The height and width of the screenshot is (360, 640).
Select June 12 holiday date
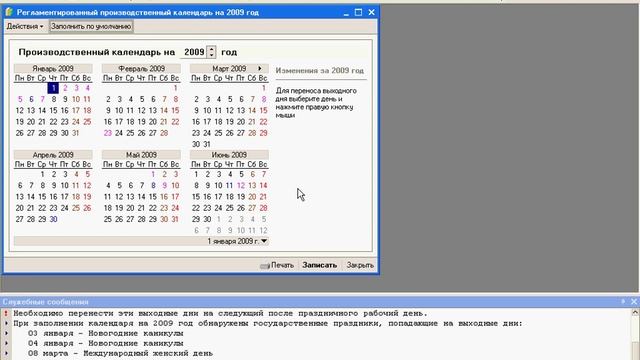[x=241, y=186]
